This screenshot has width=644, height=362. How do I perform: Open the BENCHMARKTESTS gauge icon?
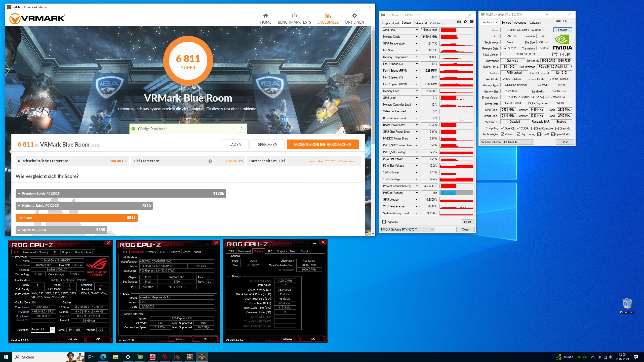[x=294, y=16]
